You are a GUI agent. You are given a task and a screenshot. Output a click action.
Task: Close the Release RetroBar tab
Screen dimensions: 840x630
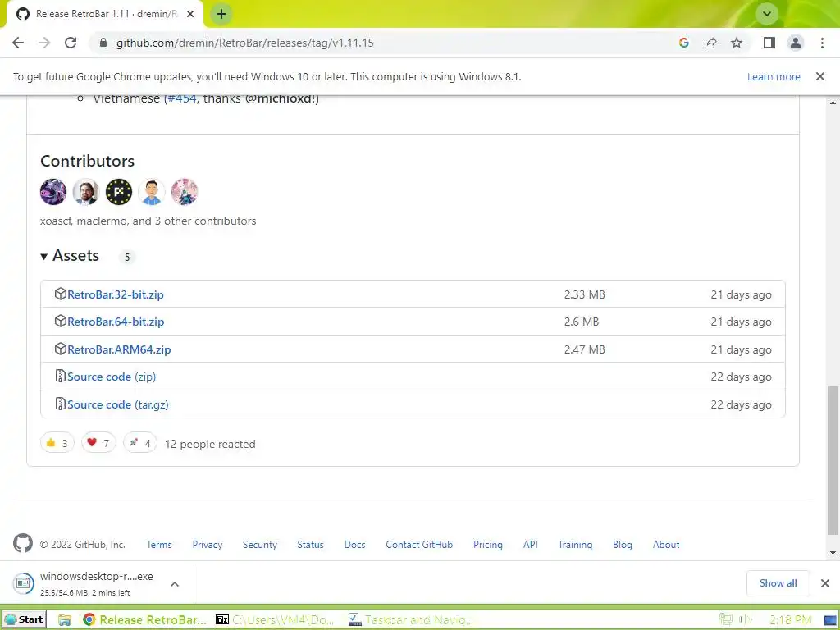[190, 14]
